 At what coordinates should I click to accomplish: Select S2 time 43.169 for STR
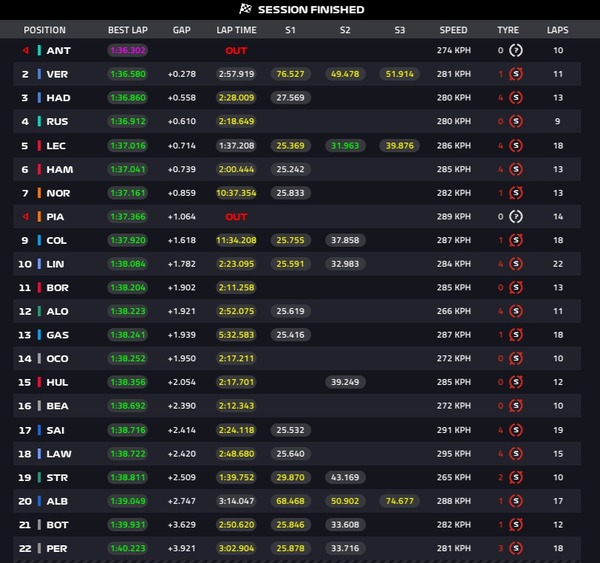[345, 477]
